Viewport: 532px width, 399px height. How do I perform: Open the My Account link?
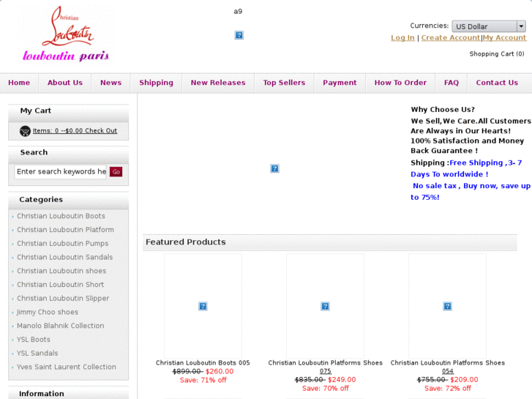[x=504, y=37]
